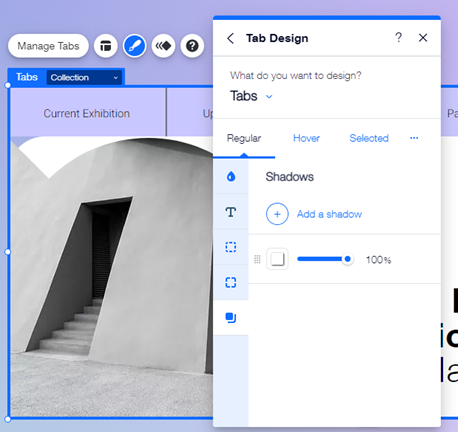
Task: Click the shadow opacity slider
Action: pos(325,259)
